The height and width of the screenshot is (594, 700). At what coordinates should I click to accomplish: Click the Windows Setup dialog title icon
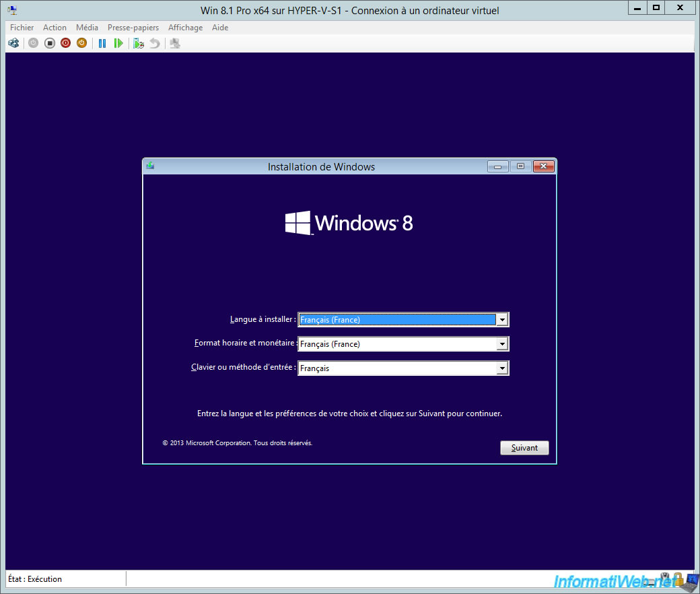pyautogui.click(x=151, y=166)
